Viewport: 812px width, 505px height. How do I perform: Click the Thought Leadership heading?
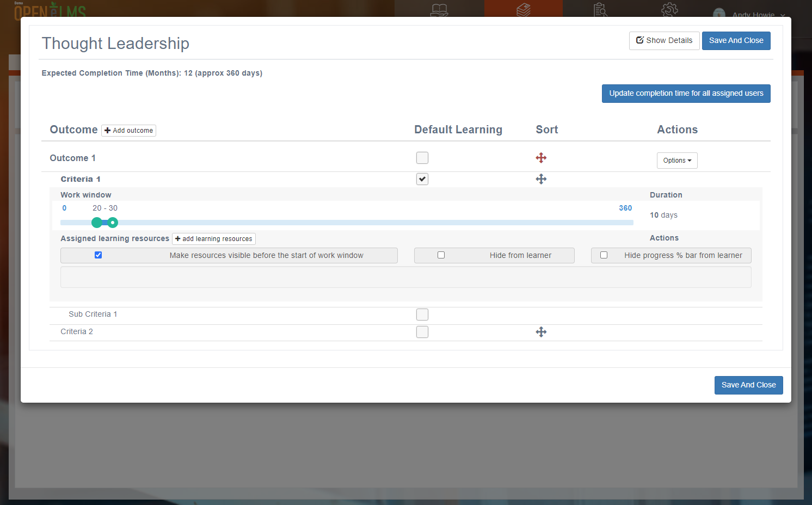(x=115, y=44)
